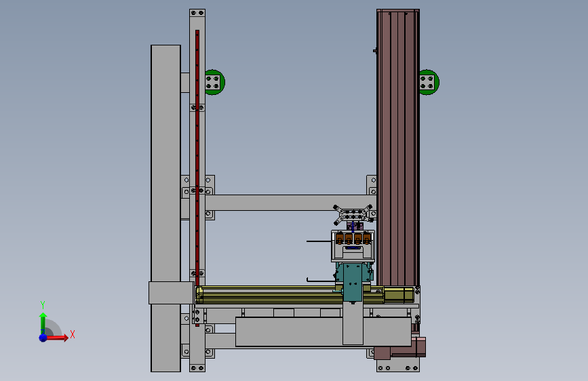Select the horizontal gray crossbeam
This screenshot has height=381, width=588.
point(291,203)
